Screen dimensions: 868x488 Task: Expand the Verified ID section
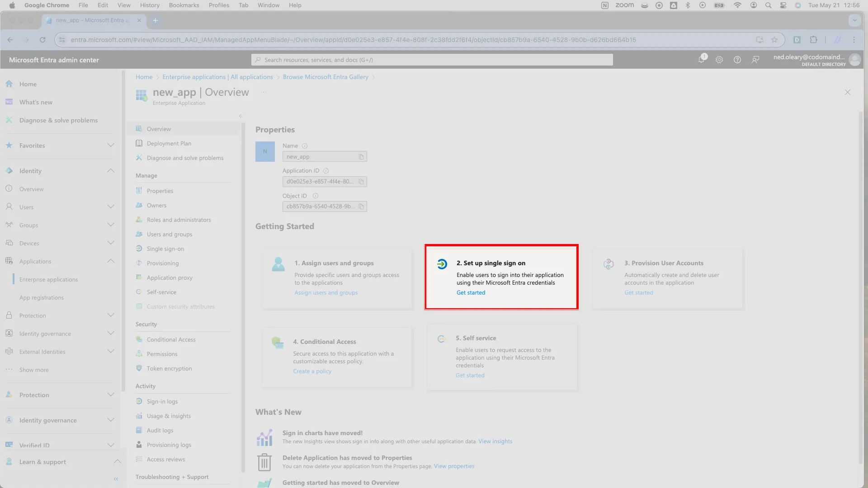pos(111,445)
